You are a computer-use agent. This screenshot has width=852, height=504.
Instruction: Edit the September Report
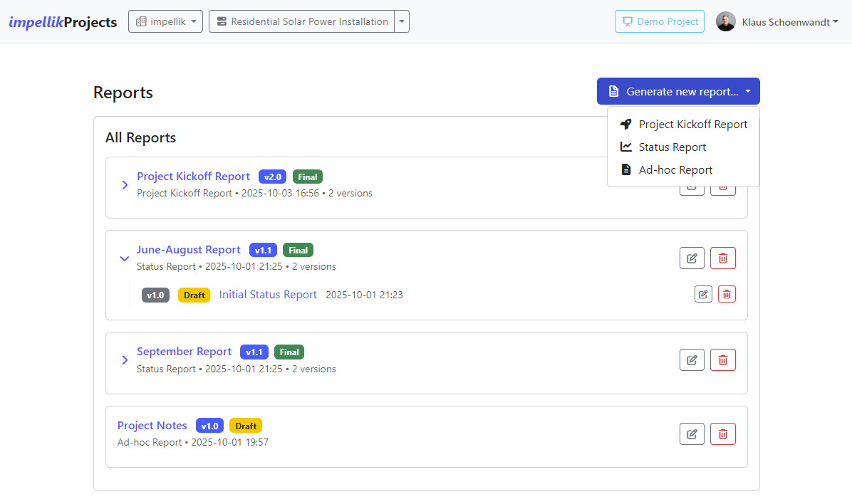[692, 360]
